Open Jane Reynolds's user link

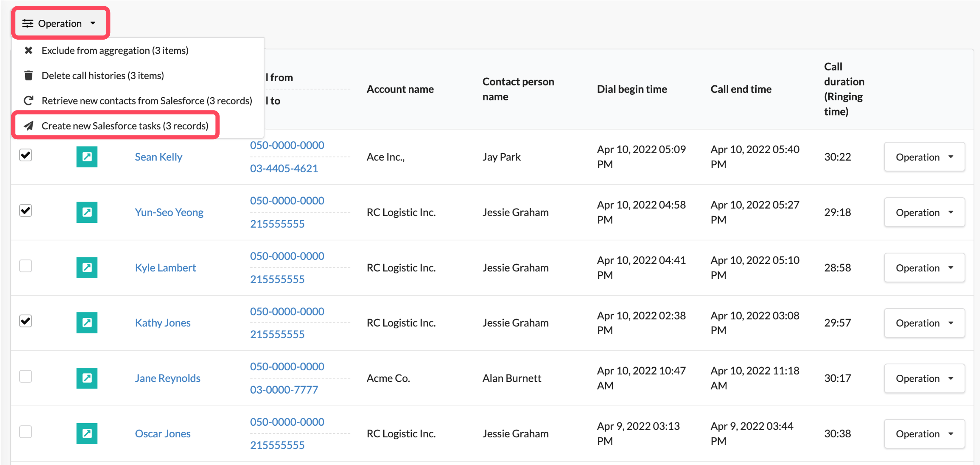(168, 379)
